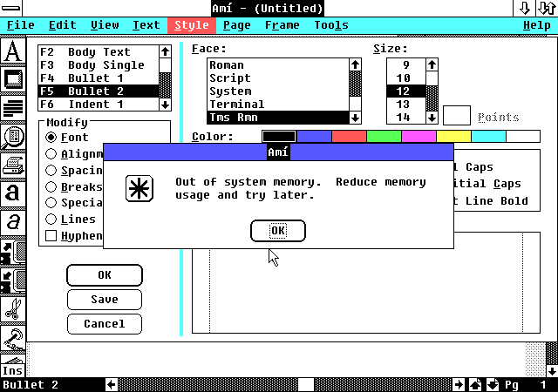Pick the yellow color swatch
This screenshot has height=392, width=558.
(x=453, y=136)
